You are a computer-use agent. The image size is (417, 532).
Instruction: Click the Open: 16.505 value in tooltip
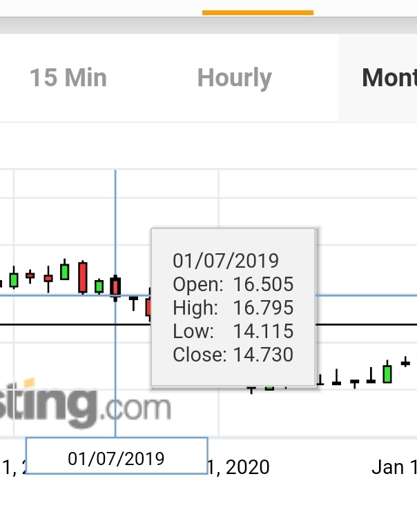tap(233, 284)
